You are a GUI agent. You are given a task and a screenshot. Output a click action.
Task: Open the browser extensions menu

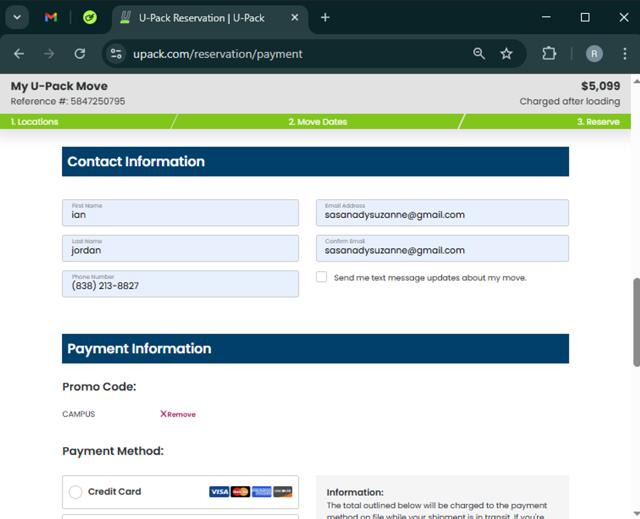click(x=549, y=53)
